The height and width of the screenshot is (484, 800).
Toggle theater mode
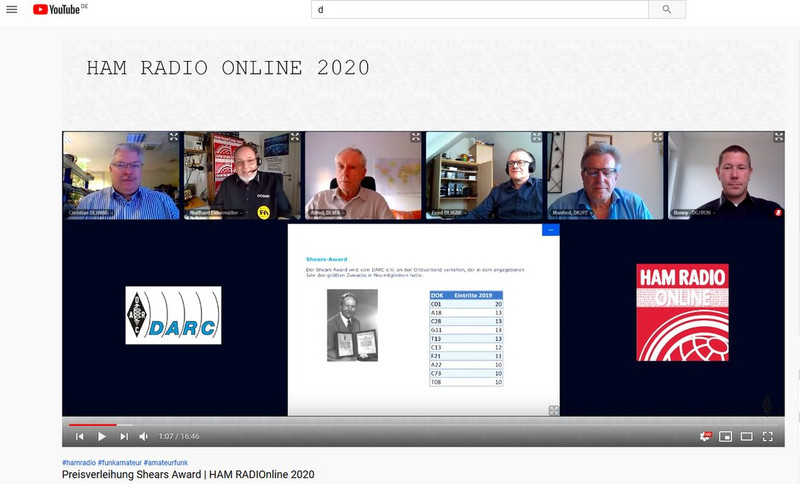(x=746, y=437)
